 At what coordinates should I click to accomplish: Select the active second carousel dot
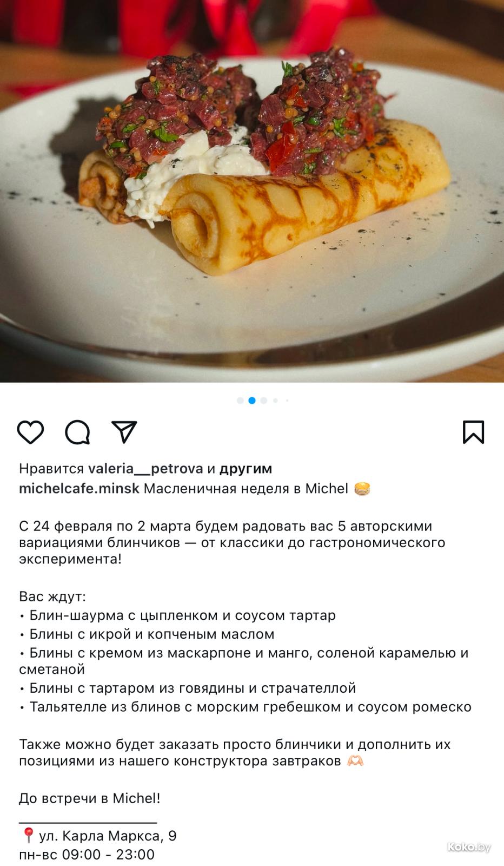[252, 401]
